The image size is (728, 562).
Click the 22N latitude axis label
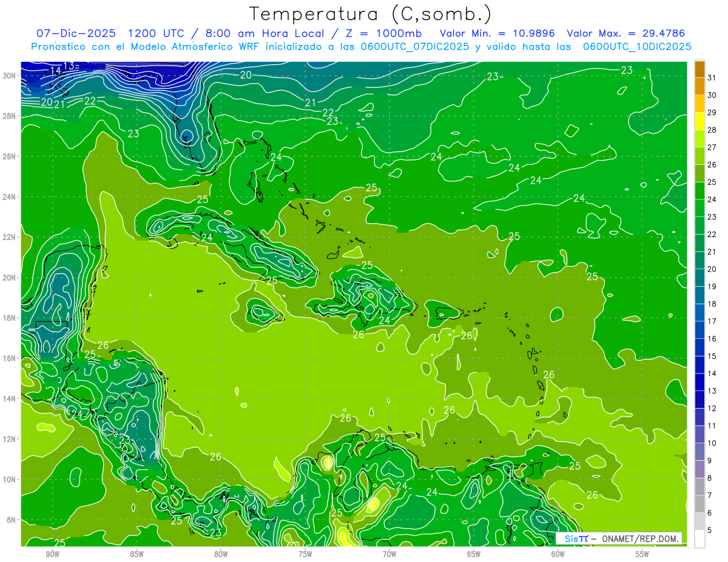coord(10,237)
